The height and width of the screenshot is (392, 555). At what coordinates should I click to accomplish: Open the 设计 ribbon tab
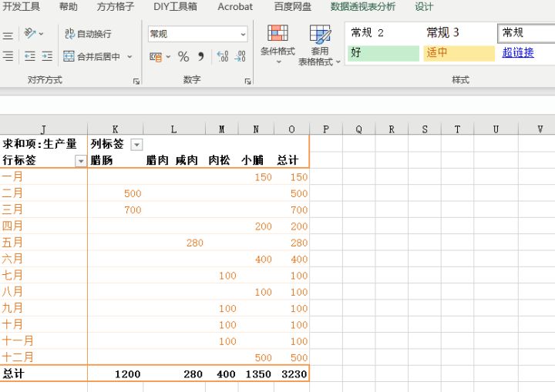pyautogui.click(x=424, y=7)
